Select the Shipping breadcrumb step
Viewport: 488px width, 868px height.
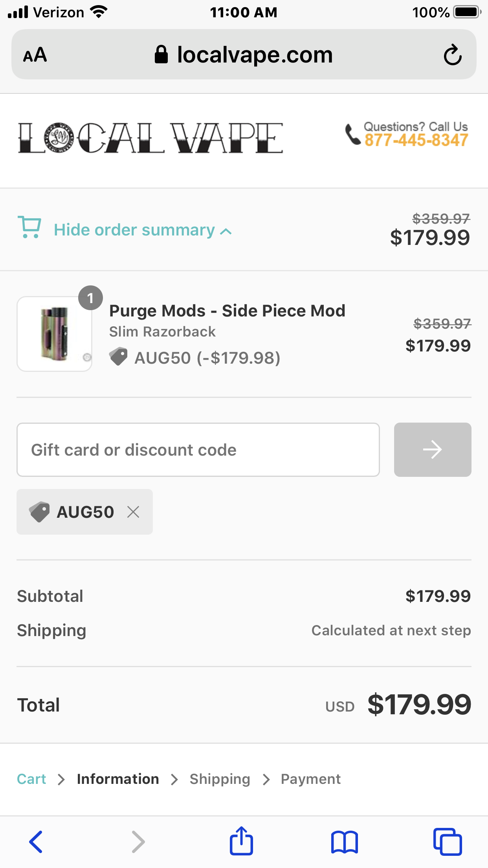click(x=220, y=779)
